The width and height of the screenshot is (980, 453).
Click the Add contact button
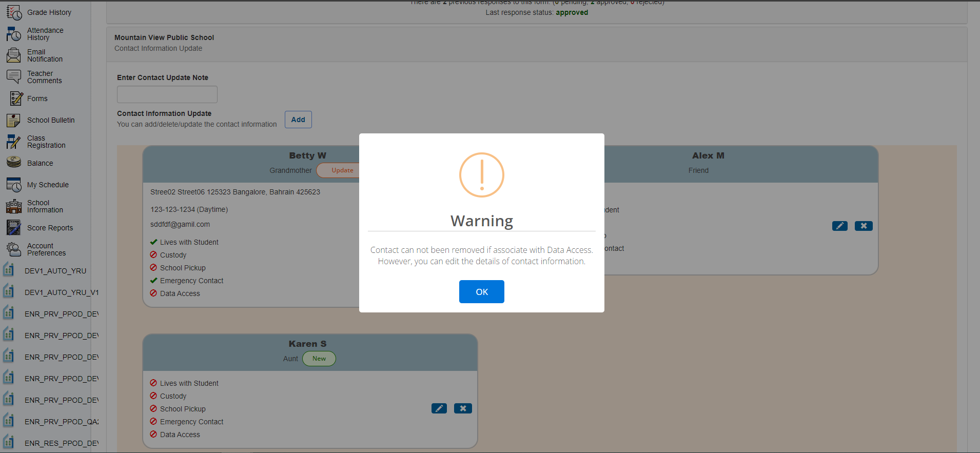(298, 120)
